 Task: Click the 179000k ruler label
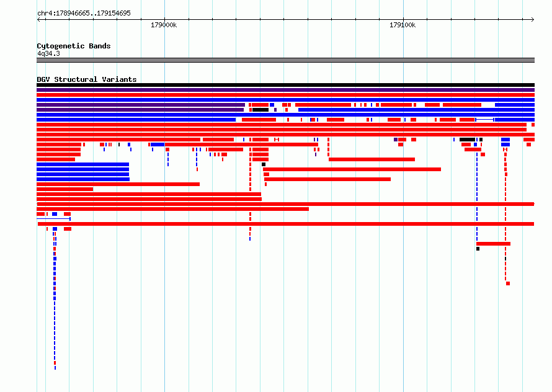pyautogui.click(x=164, y=25)
